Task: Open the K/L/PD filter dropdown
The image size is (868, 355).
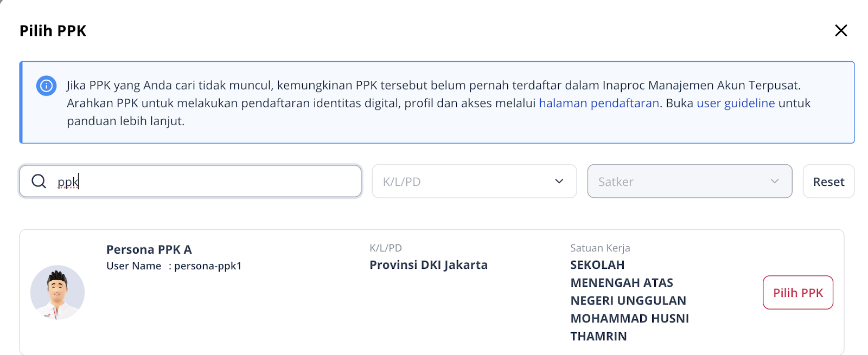Action: point(474,181)
